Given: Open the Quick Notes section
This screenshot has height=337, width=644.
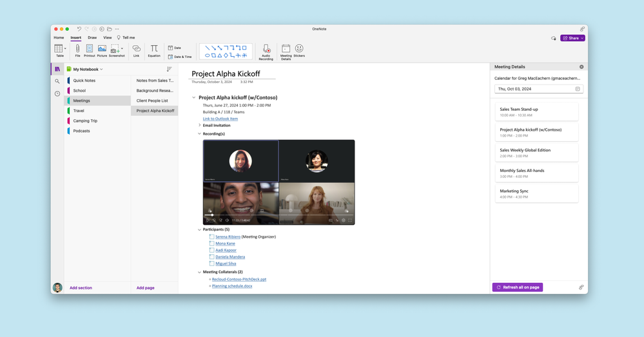Looking at the screenshot, I should pyautogui.click(x=98, y=81).
